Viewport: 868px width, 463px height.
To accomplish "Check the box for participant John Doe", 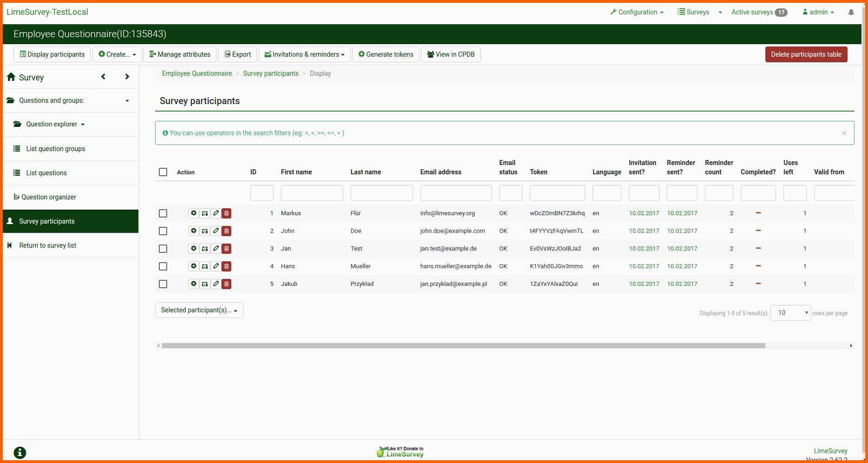I will (x=163, y=231).
